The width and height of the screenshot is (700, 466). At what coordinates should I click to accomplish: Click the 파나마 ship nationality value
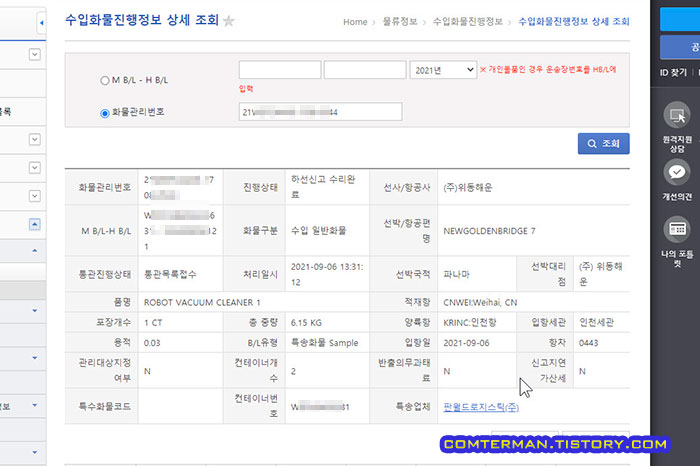[x=456, y=274]
